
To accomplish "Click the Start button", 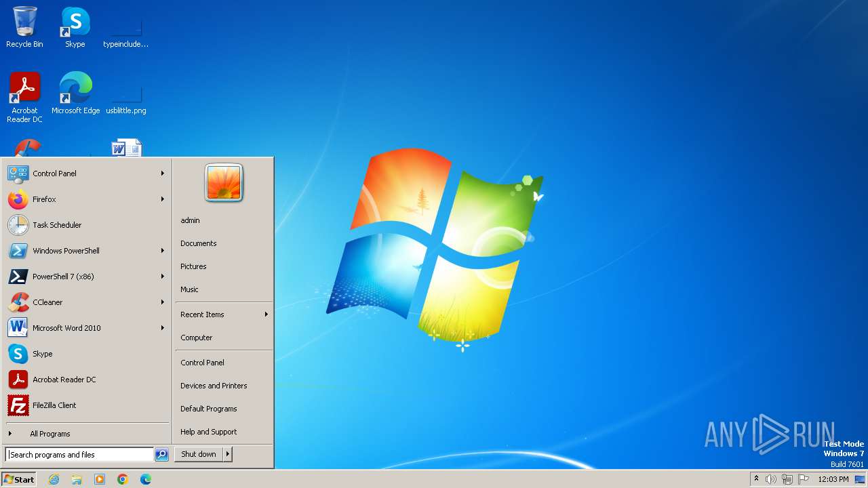I will point(19,479).
